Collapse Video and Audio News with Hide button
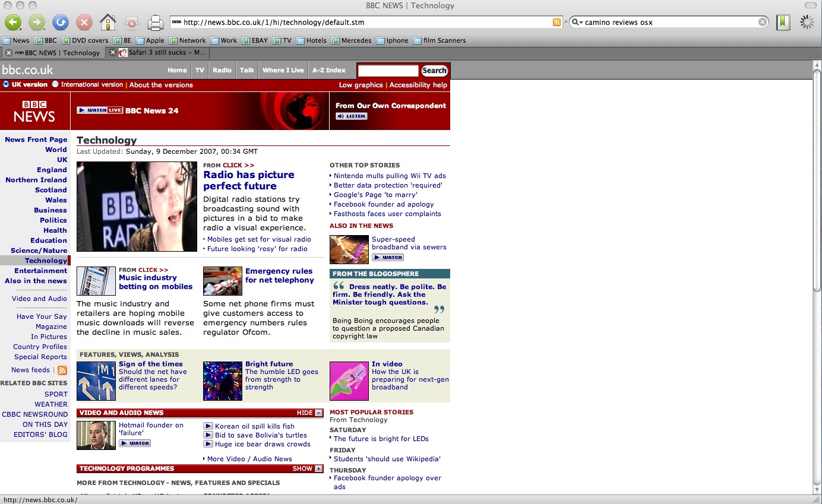The width and height of the screenshot is (822, 504). click(x=310, y=413)
